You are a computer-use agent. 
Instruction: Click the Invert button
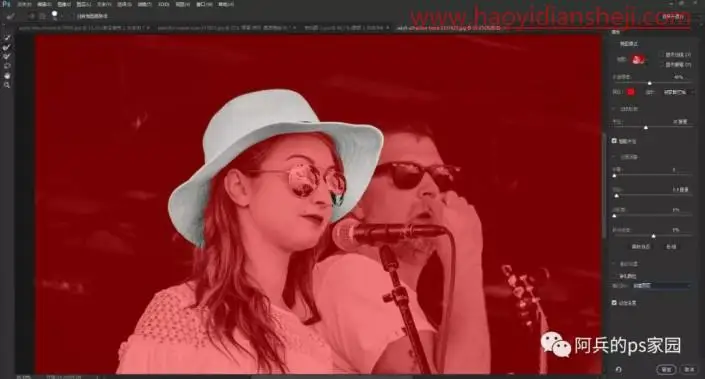671,246
